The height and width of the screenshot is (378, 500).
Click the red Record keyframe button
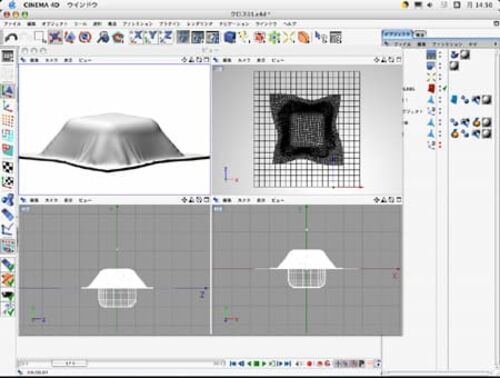309,364
